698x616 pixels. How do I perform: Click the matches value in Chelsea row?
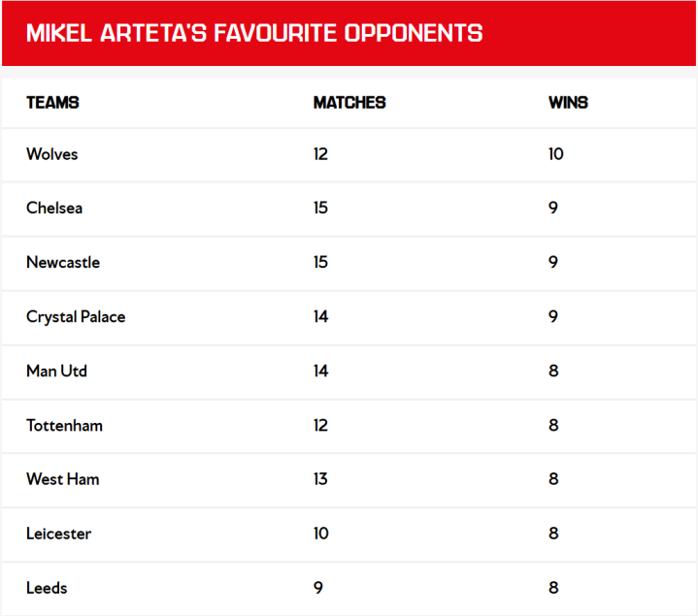[321, 209]
